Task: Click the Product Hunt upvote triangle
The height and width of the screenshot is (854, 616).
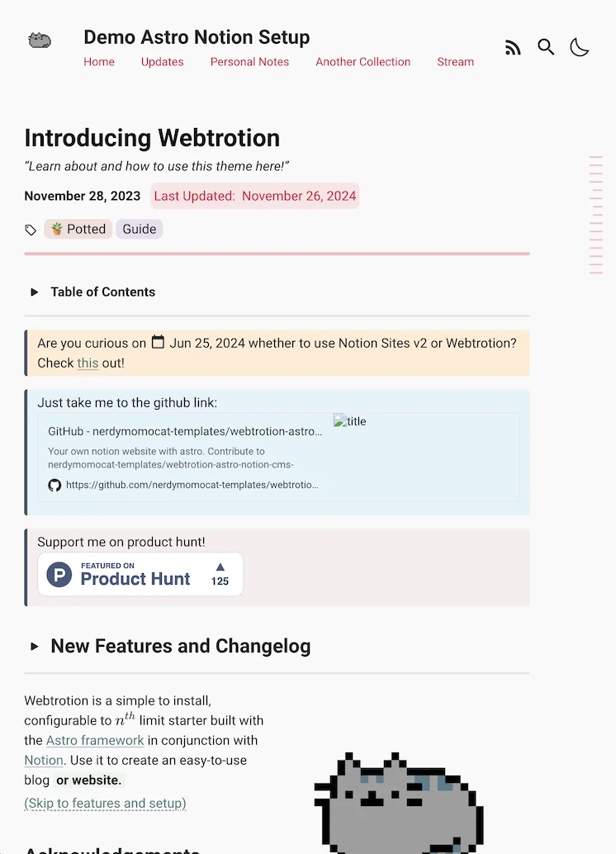Action: [x=220, y=567]
